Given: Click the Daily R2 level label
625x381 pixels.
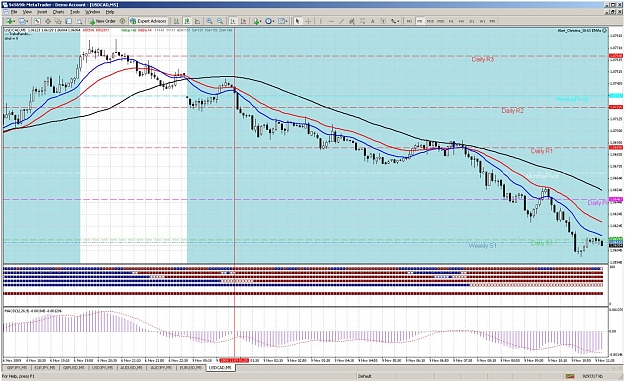Looking at the screenshot, I should click(512, 111).
